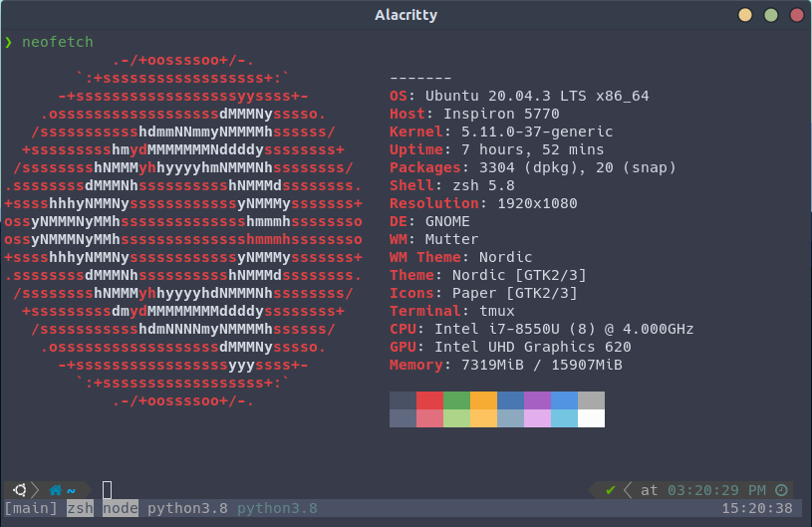Click the Theme value 'Nordic [GTK2/3]'

pos(519,275)
